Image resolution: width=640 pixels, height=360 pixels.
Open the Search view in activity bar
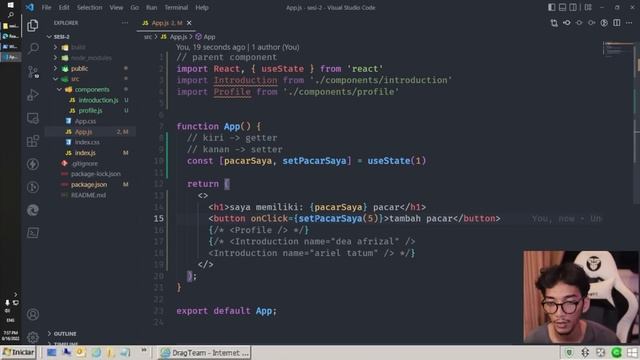[33, 49]
